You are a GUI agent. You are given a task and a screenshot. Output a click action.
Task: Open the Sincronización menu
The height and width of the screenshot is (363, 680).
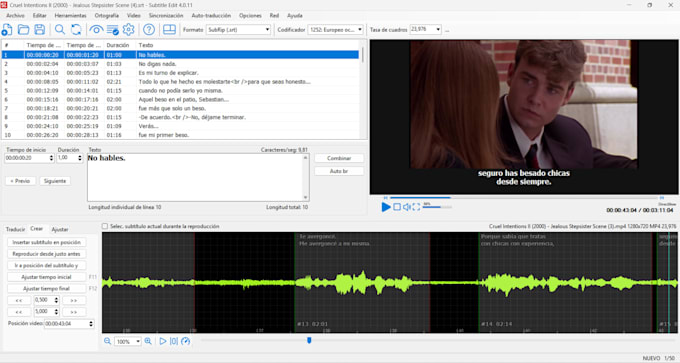(166, 16)
